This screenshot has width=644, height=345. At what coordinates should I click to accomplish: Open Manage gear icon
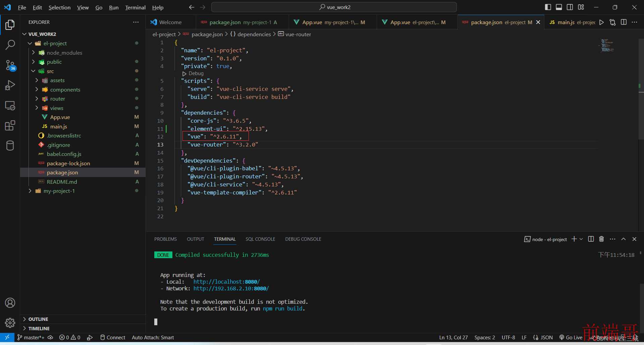(10, 323)
